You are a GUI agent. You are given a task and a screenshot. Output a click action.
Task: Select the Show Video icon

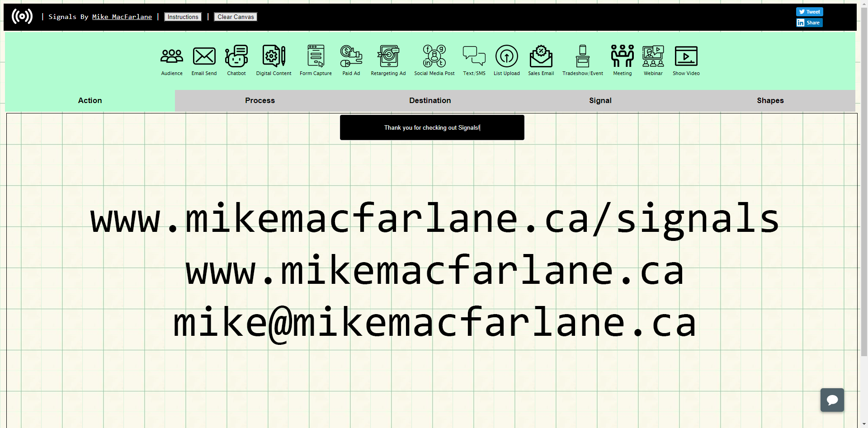tap(686, 56)
